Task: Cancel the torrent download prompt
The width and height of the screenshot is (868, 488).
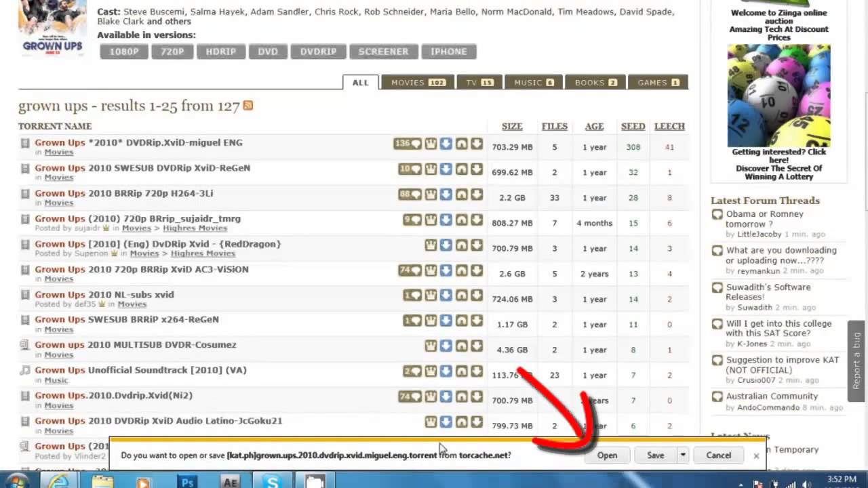Action: pos(719,455)
